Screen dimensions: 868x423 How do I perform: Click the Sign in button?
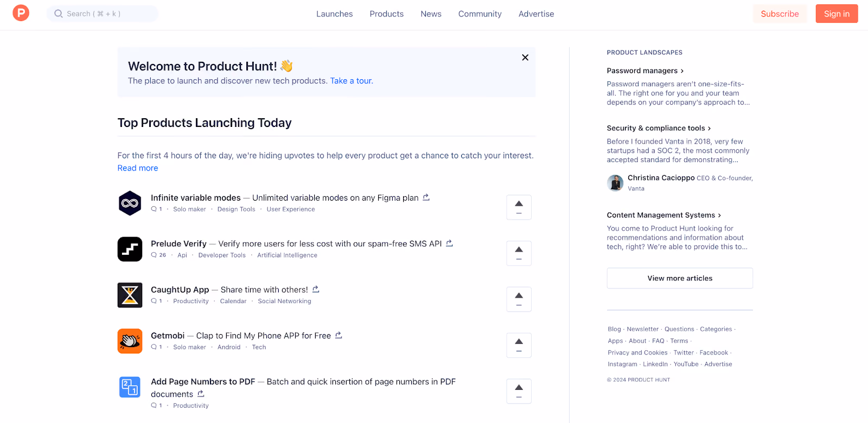click(837, 14)
